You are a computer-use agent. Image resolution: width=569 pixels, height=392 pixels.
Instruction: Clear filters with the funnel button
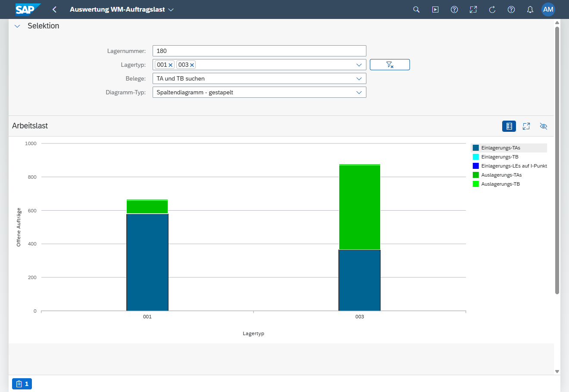point(390,65)
